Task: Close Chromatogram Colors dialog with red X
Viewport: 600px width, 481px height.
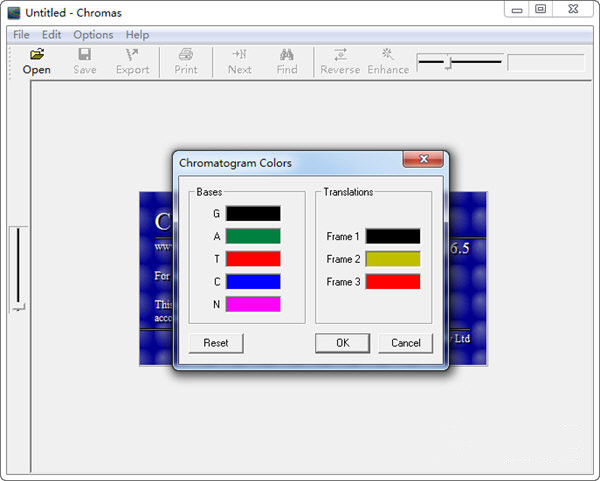Action: click(423, 159)
